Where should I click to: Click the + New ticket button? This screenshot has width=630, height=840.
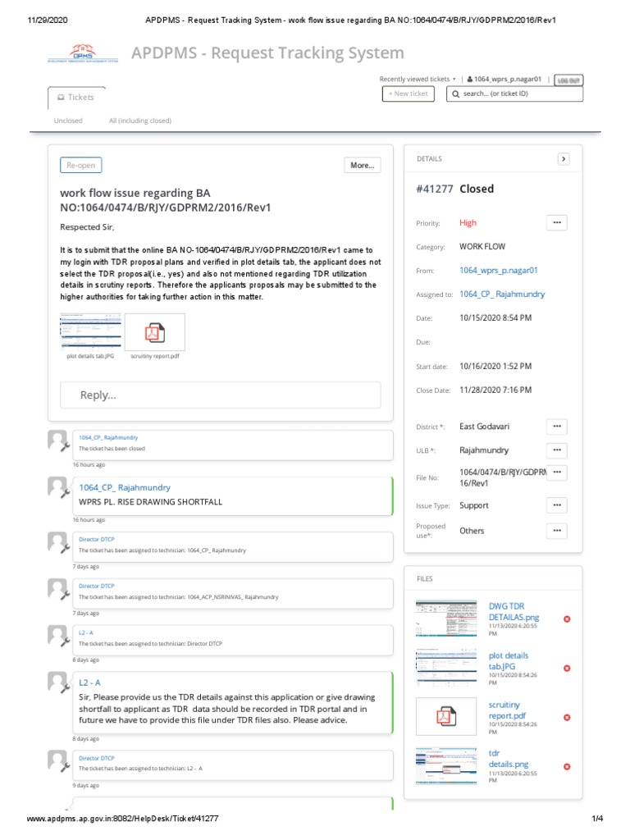409,94
